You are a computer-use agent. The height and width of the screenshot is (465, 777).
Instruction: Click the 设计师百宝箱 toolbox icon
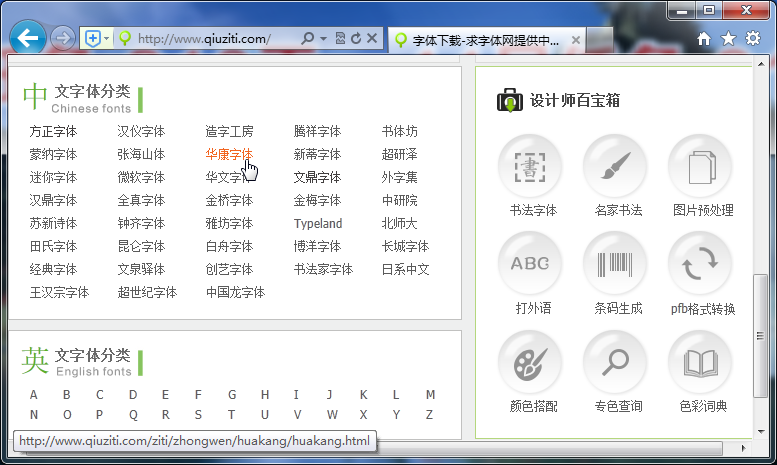(509, 100)
